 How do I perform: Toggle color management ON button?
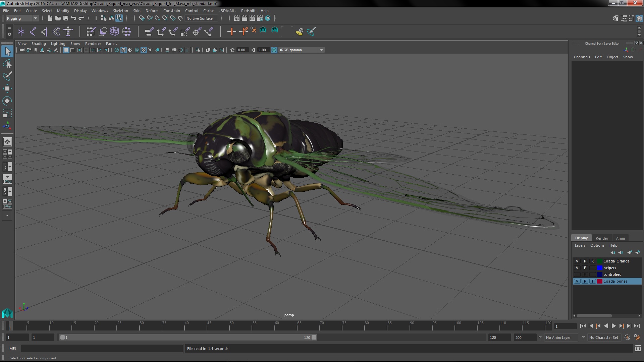click(x=274, y=50)
